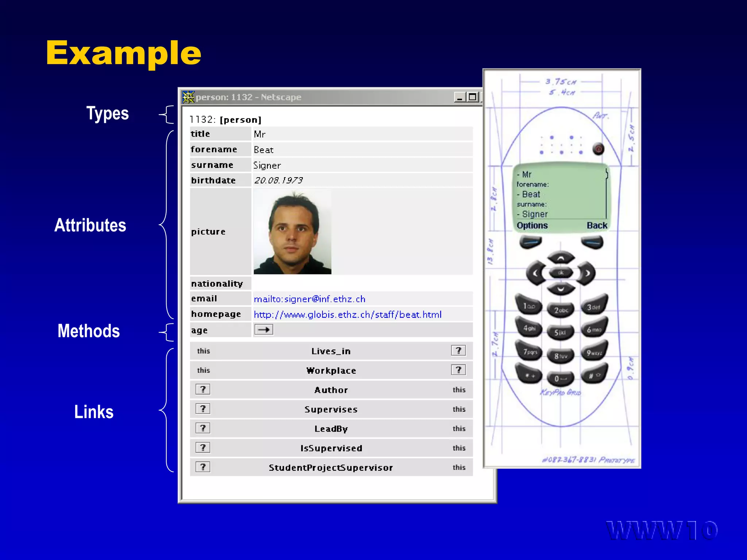
Task: Select Back on the phone screen
Action: 597,225
